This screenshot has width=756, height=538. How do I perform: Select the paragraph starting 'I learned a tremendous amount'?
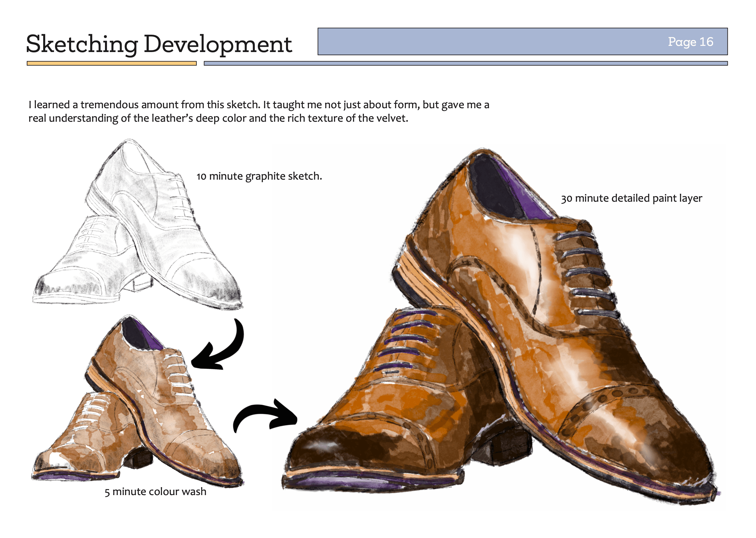(259, 111)
